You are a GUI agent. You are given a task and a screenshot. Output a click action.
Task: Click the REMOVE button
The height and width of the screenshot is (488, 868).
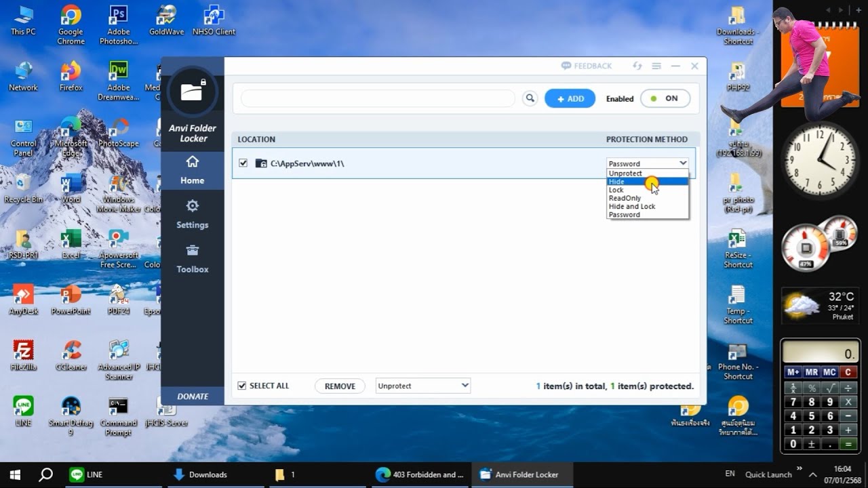click(340, 386)
